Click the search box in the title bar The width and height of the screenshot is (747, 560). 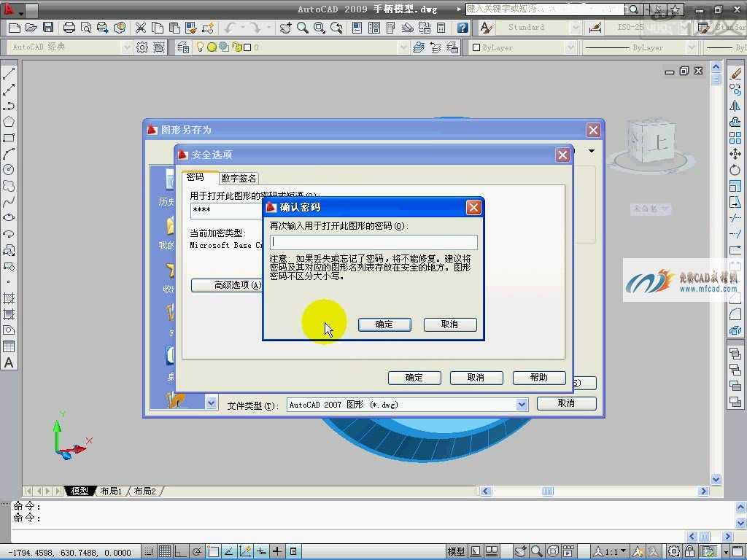[x=546, y=9]
